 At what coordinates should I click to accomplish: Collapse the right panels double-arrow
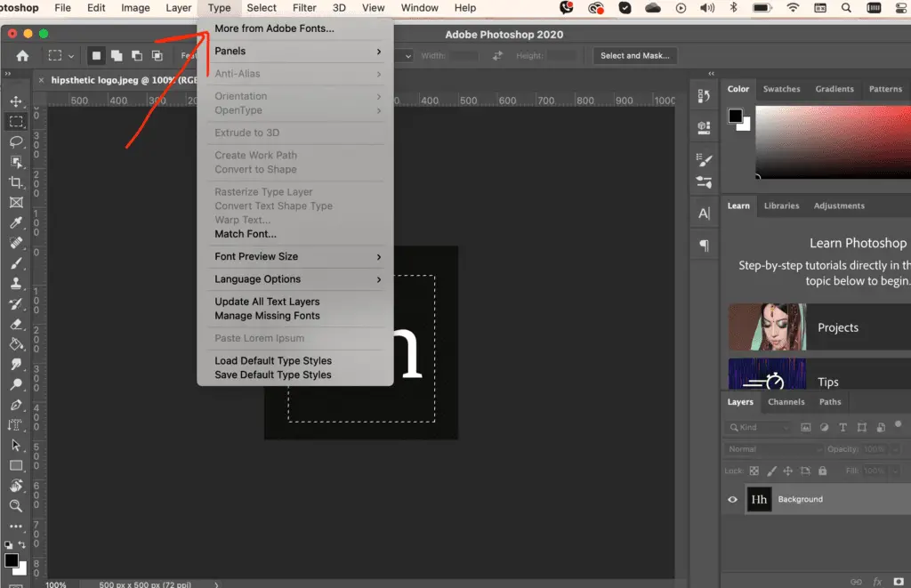pyautogui.click(x=711, y=73)
